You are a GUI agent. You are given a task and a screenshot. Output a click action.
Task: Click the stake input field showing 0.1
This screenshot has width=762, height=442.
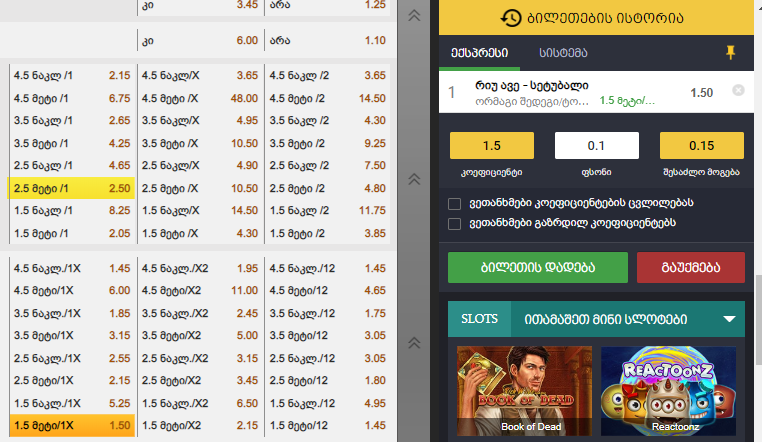pos(596,146)
